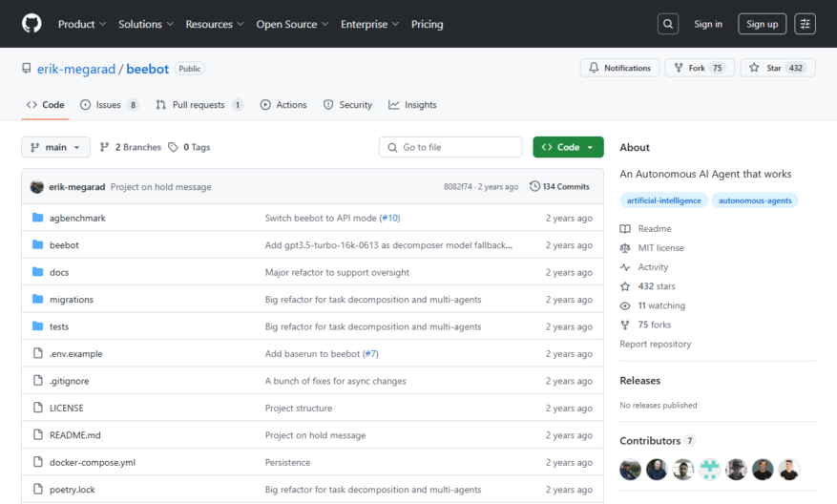Open the main branch selector dropdown
Viewport: 837px width, 504px height.
[55, 147]
